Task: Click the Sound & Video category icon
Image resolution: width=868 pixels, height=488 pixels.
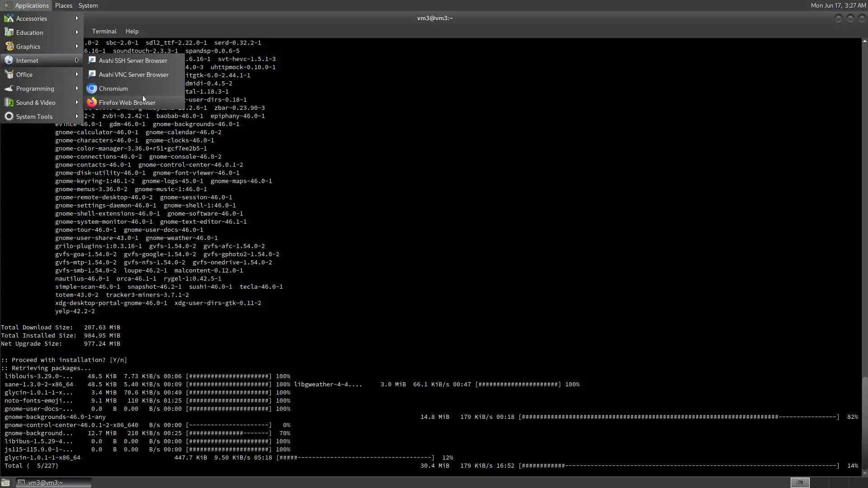Action: click(x=9, y=103)
